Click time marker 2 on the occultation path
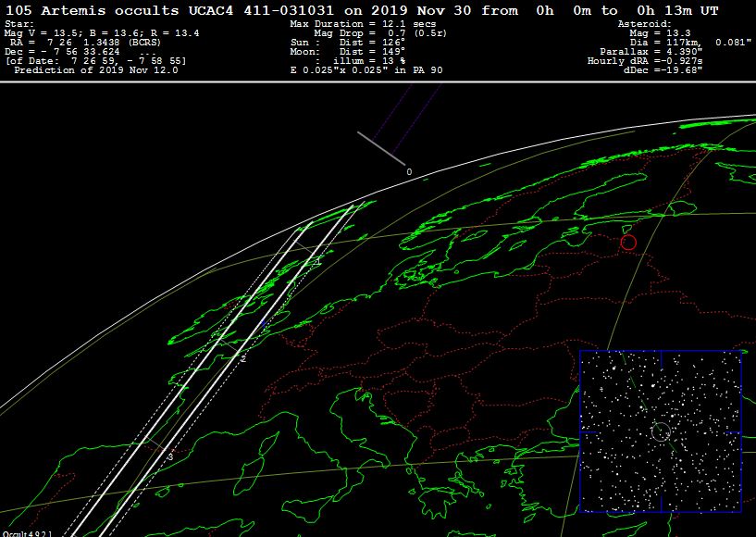The width and height of the screenshot is (756, 537). (243, 358)
